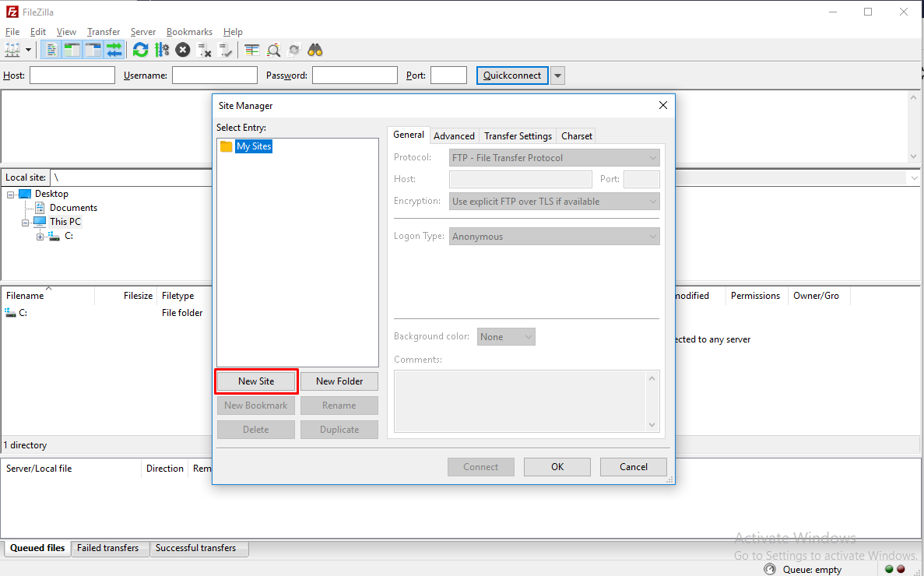Click the Disconnect from server icon

pos(204,50)
